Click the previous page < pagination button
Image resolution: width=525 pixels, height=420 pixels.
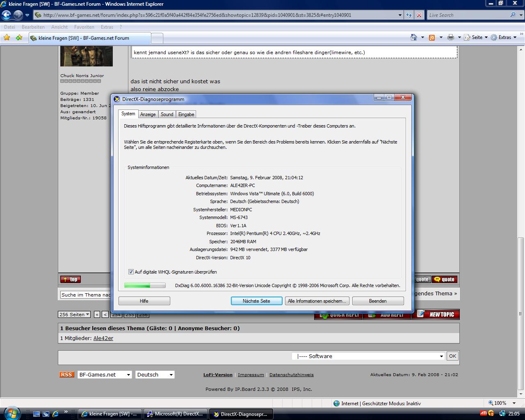pyautogui.click(x=105, y=315)
